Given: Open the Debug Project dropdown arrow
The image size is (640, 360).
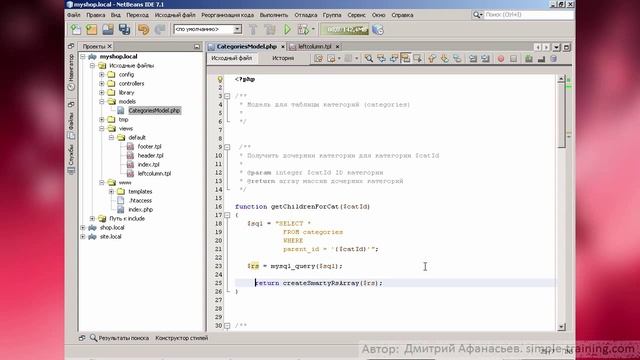Looking at the screenshot, I should pyautogui.click(x=313, y=29).
